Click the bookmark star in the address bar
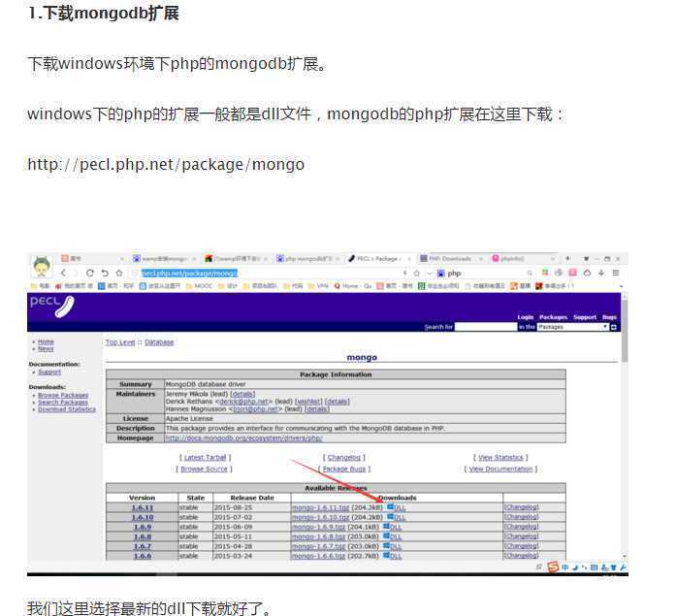 (417, 273)
